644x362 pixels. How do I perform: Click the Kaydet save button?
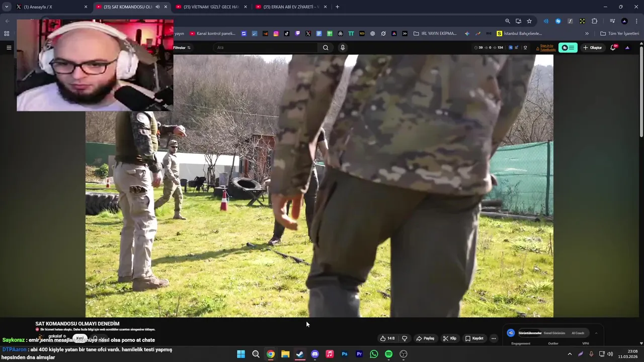(474, 338)
